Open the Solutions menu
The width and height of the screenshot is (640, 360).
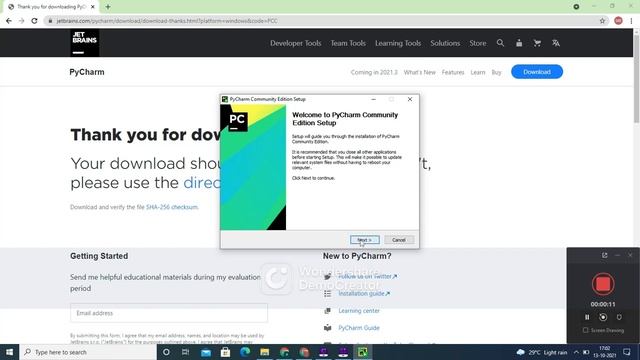[x=445, y=43]
